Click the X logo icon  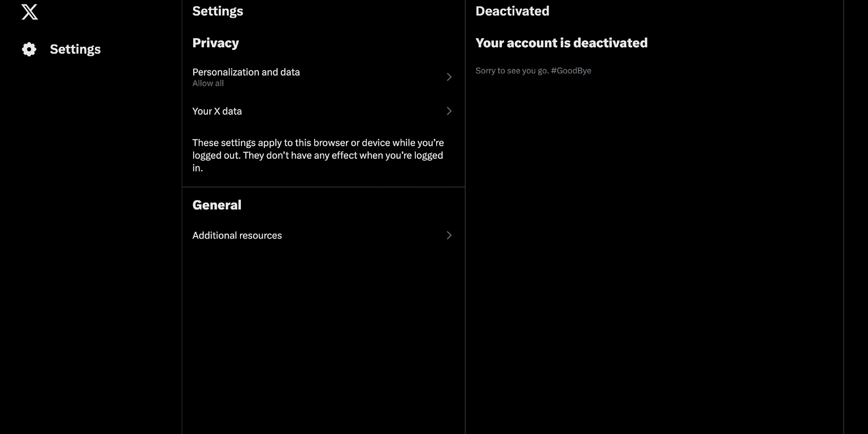tap(30, 12)
